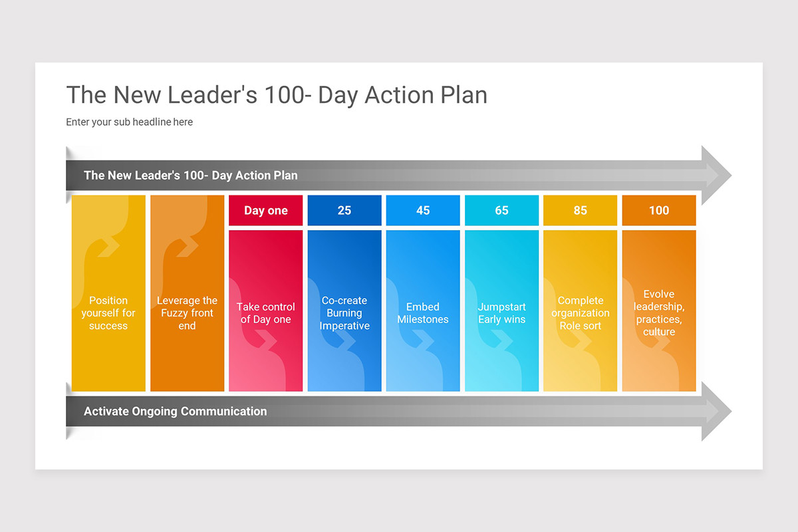Click the Complete organization Role sort text

tap(581, 313)
